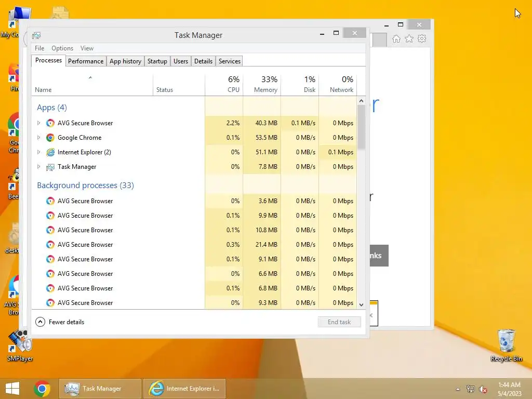
Task: Select the Processes tab
Action: pyautogui.click(x=48, y=60)
